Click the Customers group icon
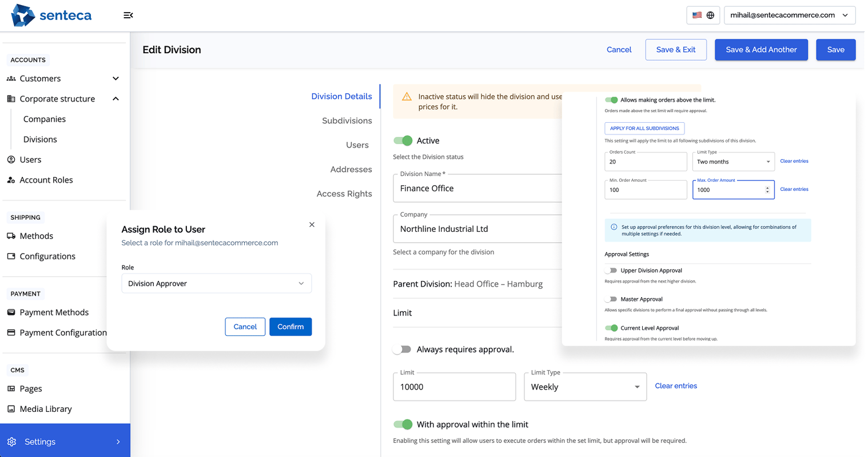Viewport: 868px width, 457px height. 11,79
